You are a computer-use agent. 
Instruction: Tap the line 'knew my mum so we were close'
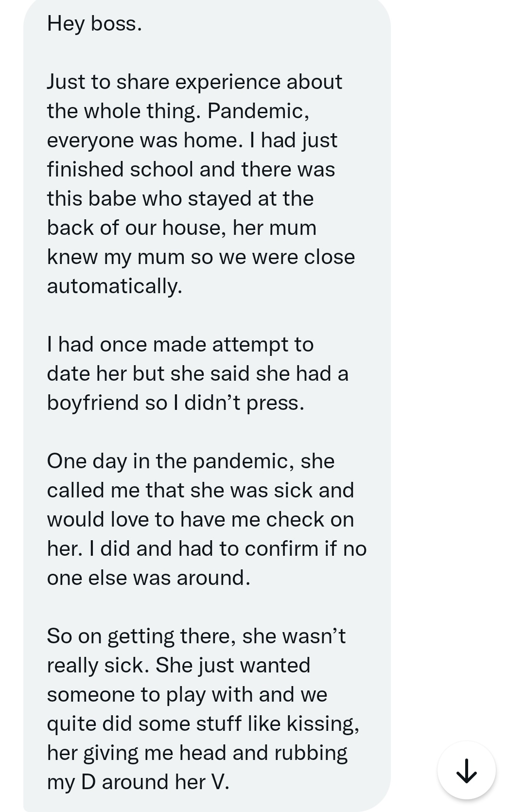click(x=201, y=257)
